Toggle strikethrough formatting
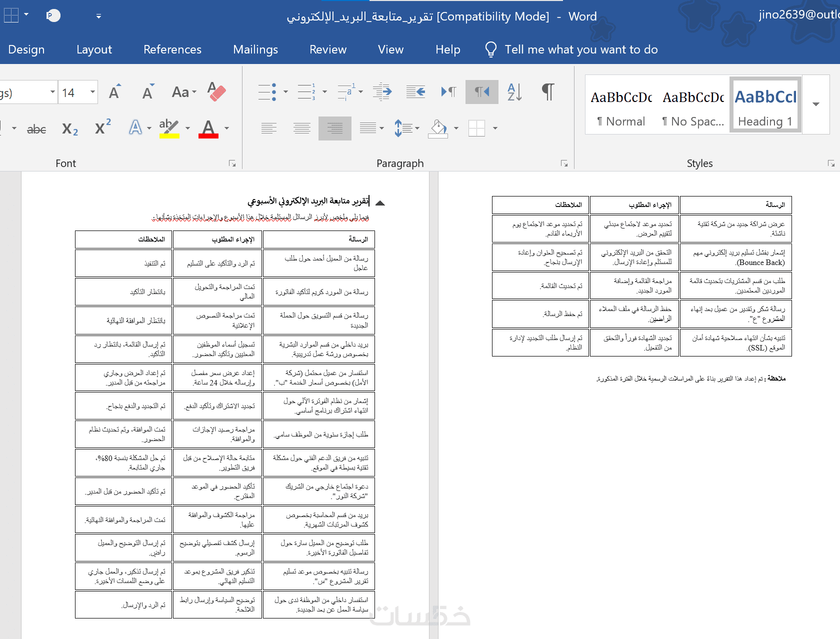 pyautogui.click(x=36, y=129)
